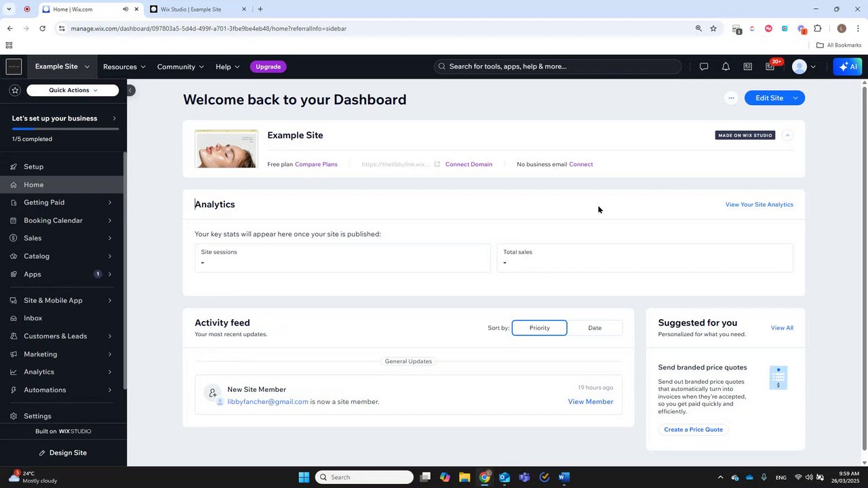Reload the page in the browser
868x488 pixels.
pyautogui.click(x=42, y=28)
